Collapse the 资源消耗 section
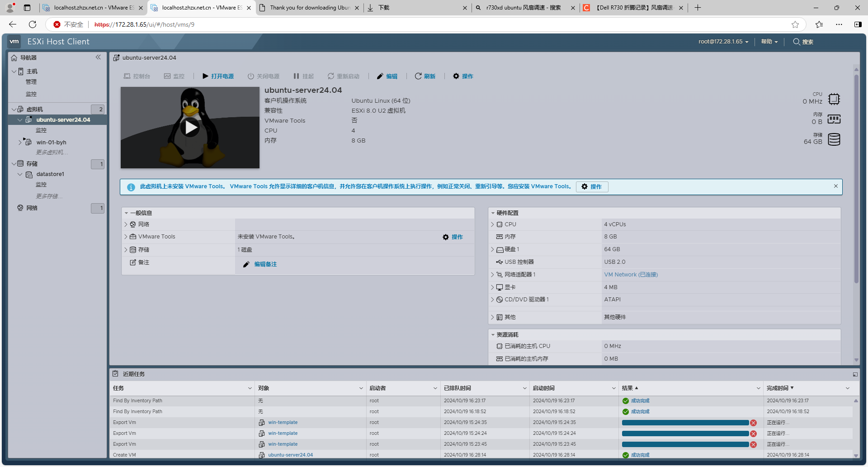868x467 pixels. pyautogui.click(x=493, y=335)
